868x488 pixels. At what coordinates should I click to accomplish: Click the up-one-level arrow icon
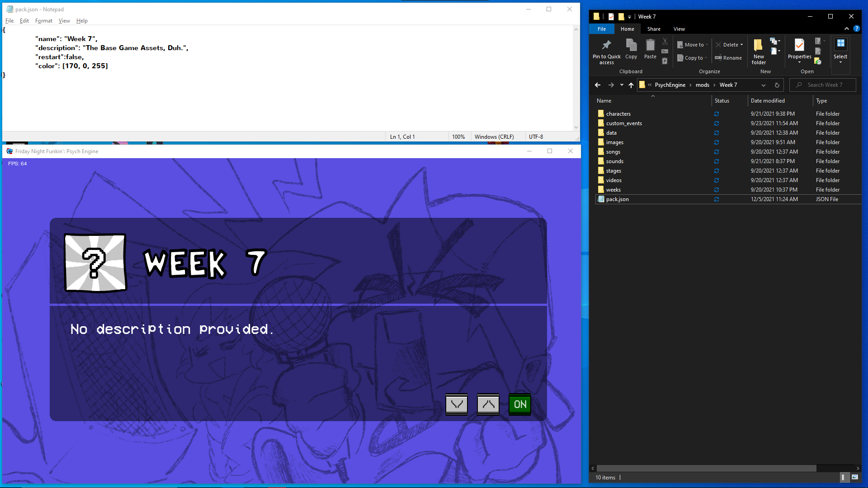click(631, 85)
